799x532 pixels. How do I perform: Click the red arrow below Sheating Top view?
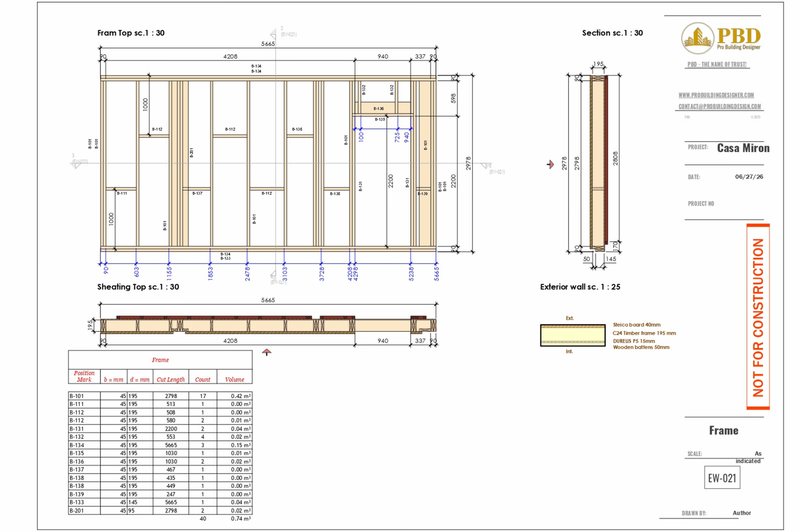[x=267, y=352]
